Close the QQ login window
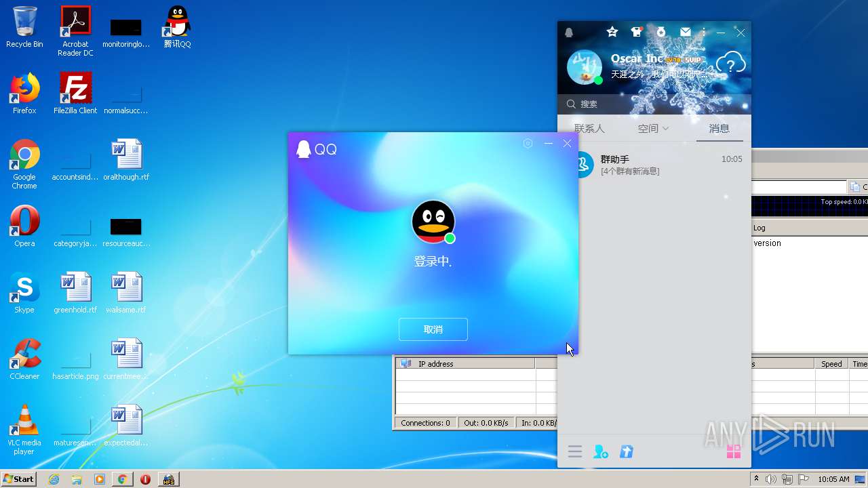 click(568, 143)
